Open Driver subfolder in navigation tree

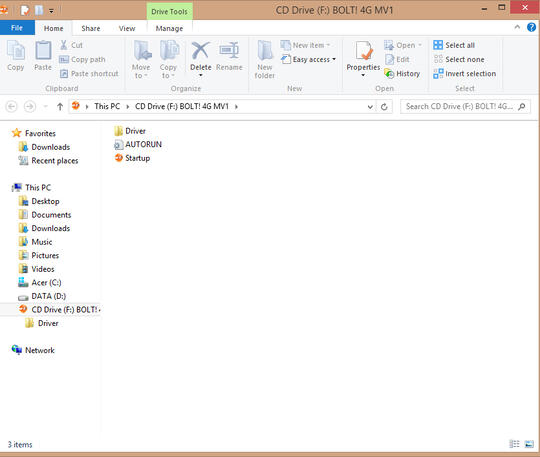click(42, 323)
